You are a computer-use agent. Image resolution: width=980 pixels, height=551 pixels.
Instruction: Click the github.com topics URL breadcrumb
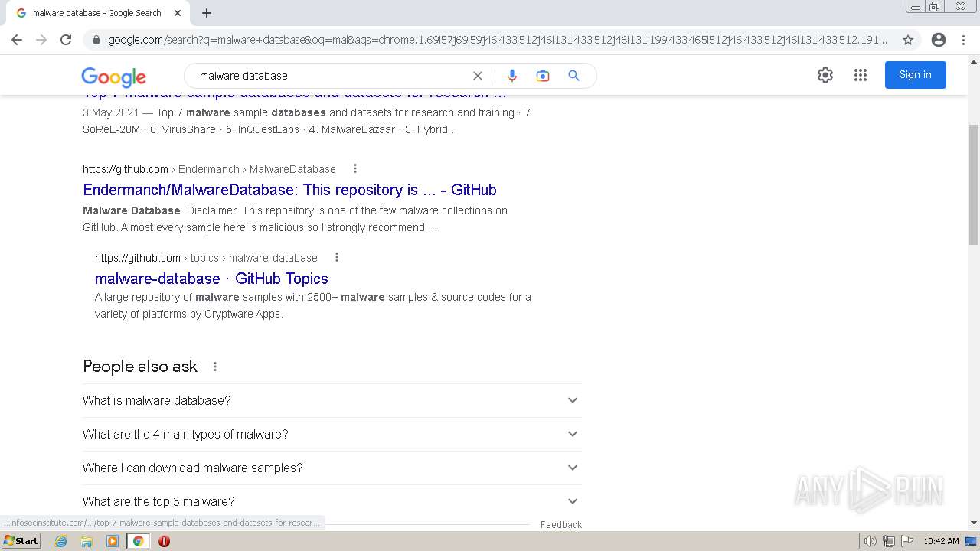206,258
